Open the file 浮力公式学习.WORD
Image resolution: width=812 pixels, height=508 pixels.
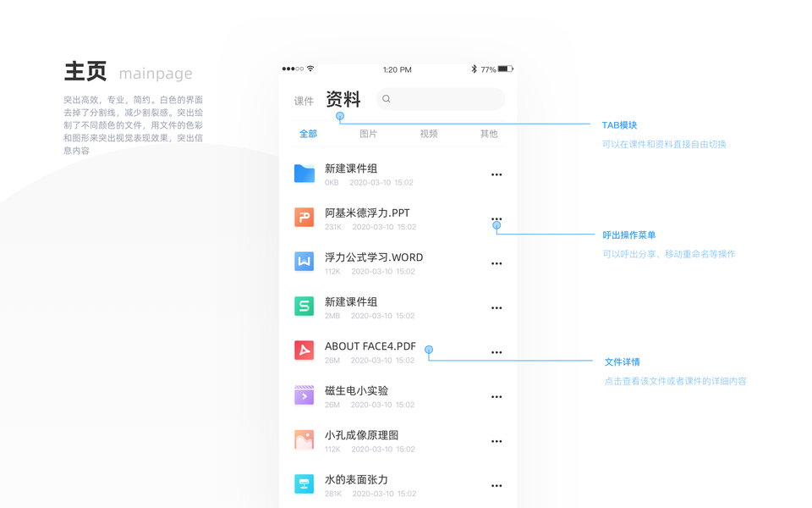[374, 257]
